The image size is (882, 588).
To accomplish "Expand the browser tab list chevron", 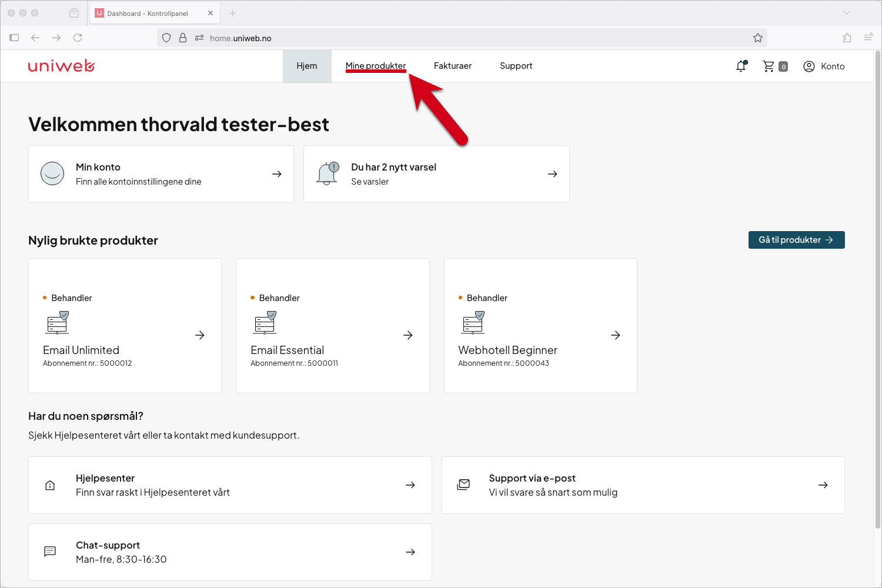I will pyautogui.click(x=847, y=13).
